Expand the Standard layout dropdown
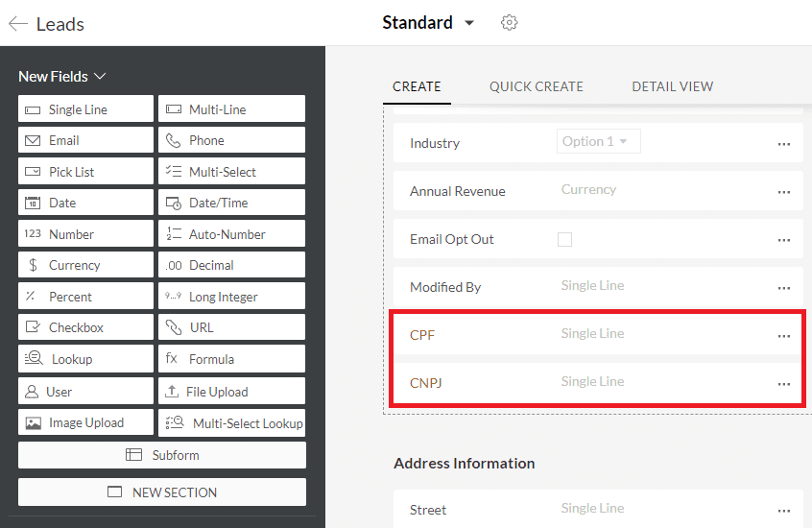Screen dimensions: 812x528 469,23
